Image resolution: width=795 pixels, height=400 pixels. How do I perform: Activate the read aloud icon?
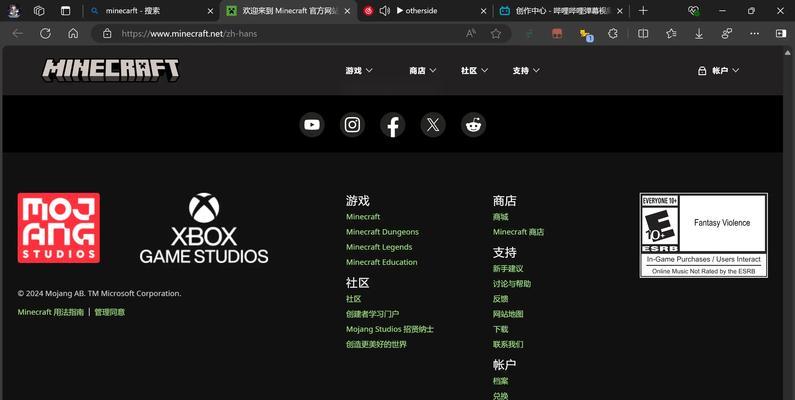[x=471, y=33]
